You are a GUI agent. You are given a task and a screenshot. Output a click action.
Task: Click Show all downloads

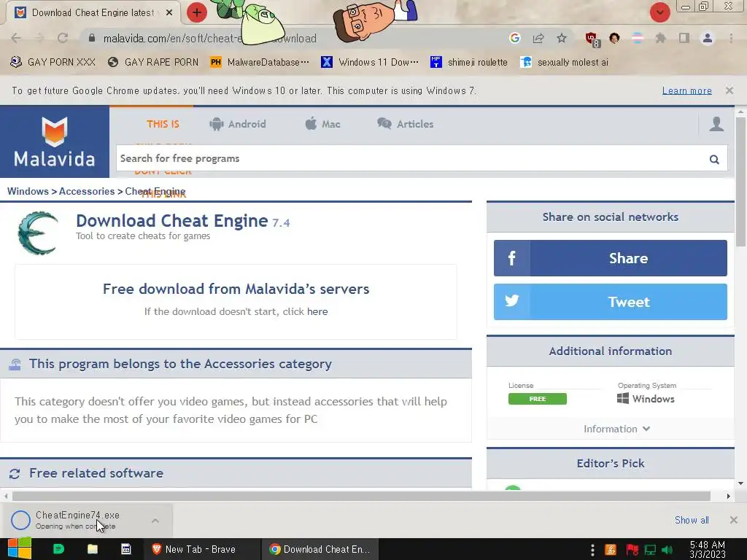(692, 520)
